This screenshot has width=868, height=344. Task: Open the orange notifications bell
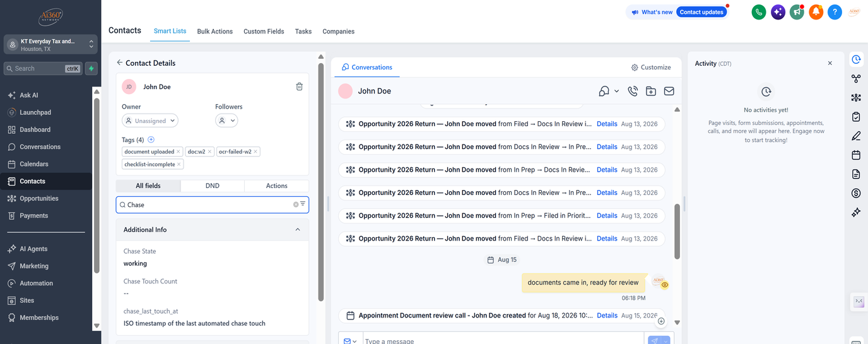click(816, 12)
